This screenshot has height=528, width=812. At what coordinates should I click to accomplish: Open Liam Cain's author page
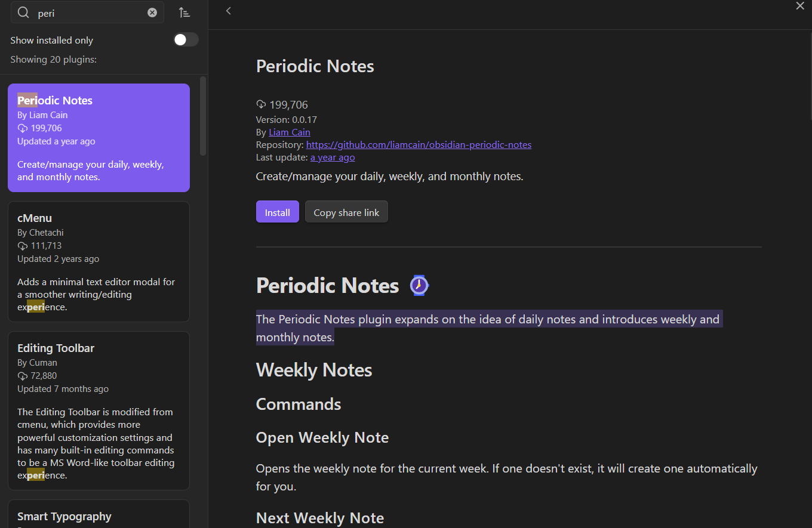tap(289, 132)
